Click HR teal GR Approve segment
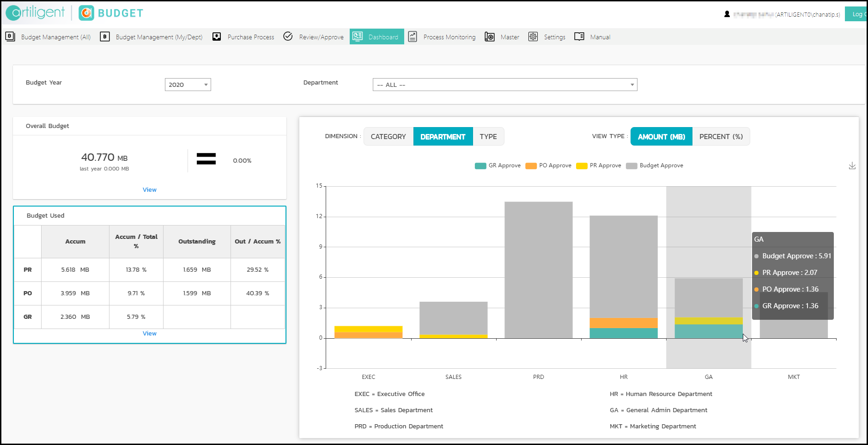Screen dimensions: 868x445 [x=624, y=333]
